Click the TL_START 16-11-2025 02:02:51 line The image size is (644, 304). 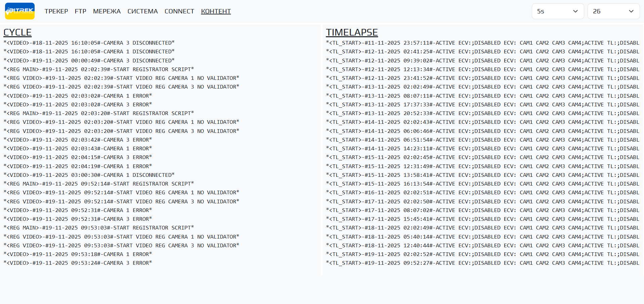pyautogui.click(x=482, y=193)
